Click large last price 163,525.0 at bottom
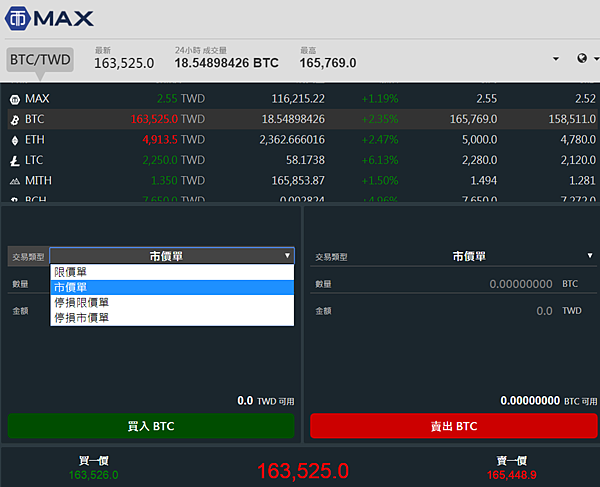The width and height of the screenshot is (600, 487). click(303, 471)
